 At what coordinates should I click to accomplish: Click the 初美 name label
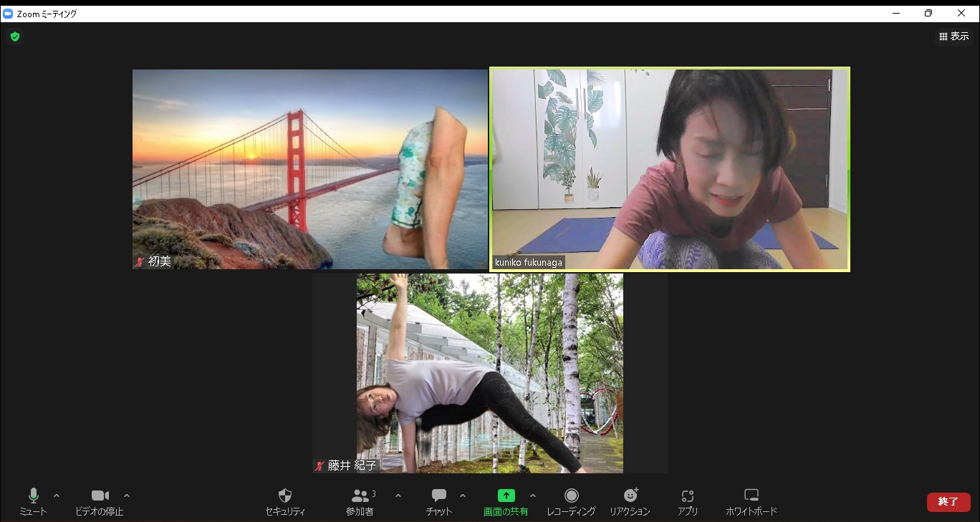160,262
